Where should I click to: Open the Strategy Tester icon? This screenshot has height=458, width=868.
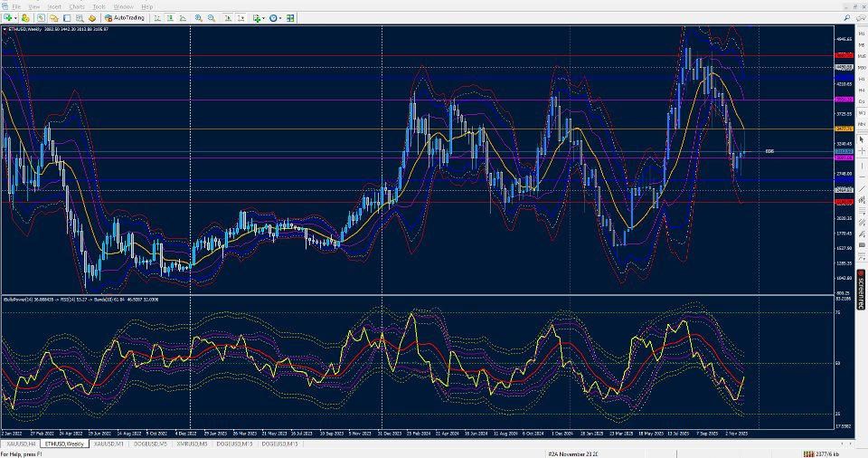[x=92, y=18]
